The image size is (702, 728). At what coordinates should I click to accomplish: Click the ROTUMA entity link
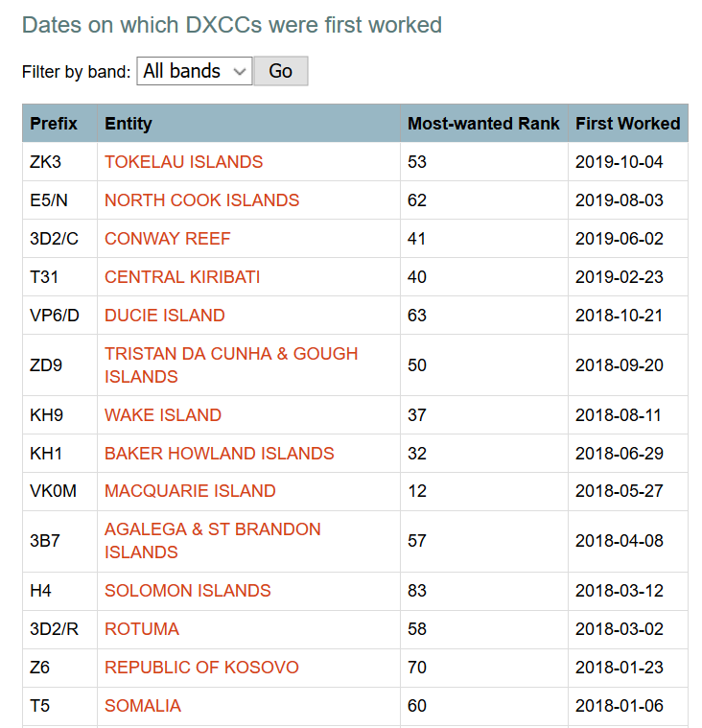click(142, 629)
